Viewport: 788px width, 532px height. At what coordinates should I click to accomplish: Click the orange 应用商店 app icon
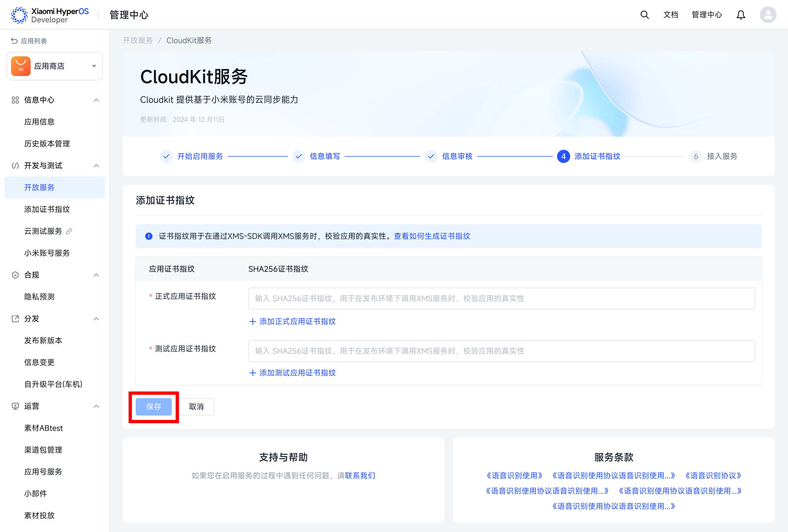(x=21, y=66)
